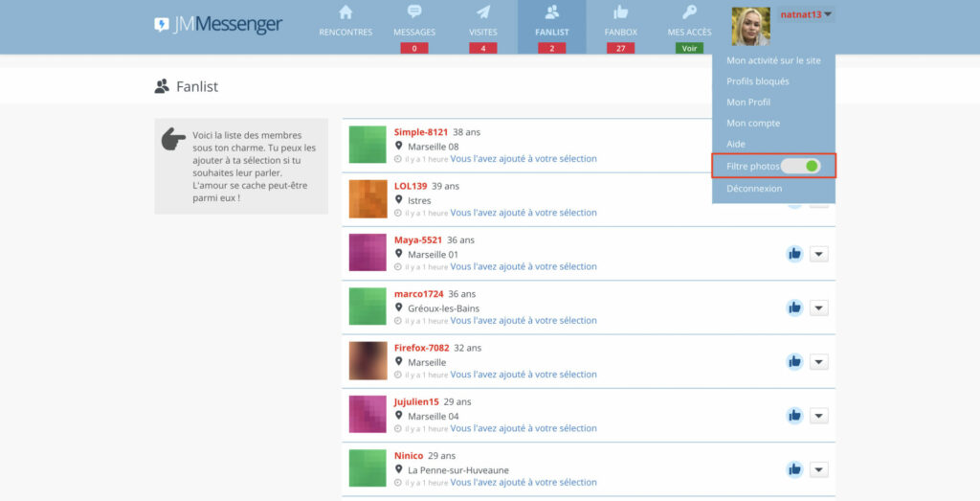Screen dimensions: 980x501
Task: Open Mes Accès key icon
Action: [689, 11]
